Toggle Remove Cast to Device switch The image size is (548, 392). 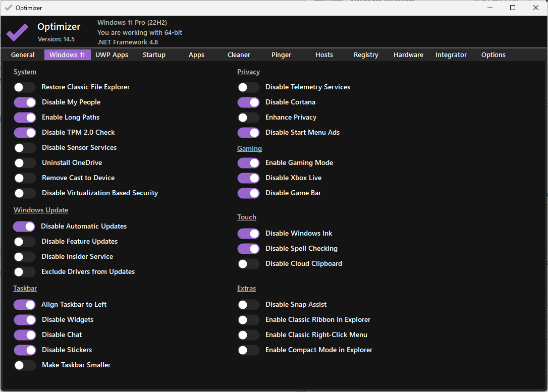click(x=25, y=178)
